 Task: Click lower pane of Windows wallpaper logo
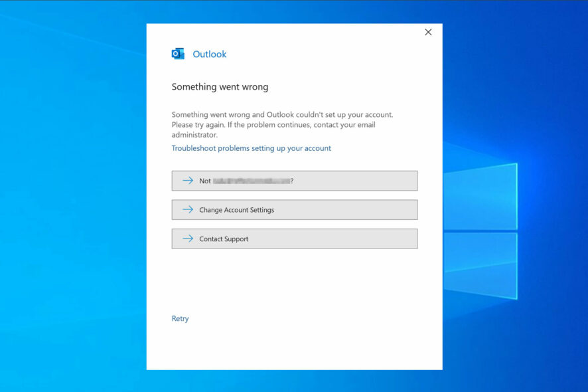[x=480, y=266]
